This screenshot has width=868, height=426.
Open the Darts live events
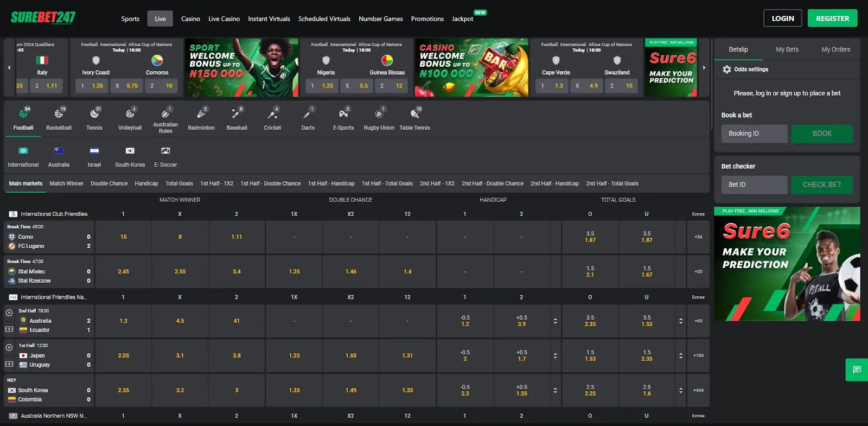308,114
